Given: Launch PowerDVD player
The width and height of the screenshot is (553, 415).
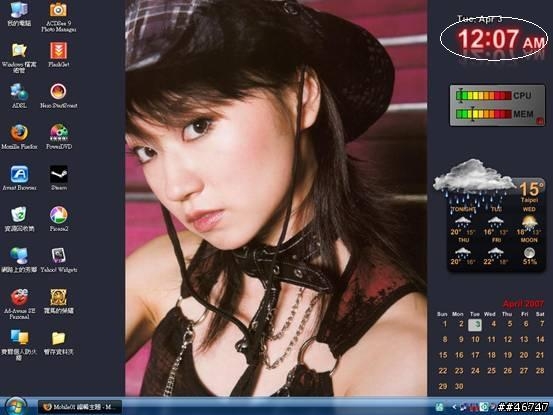Looking at the screenshot, I should 59,136.
